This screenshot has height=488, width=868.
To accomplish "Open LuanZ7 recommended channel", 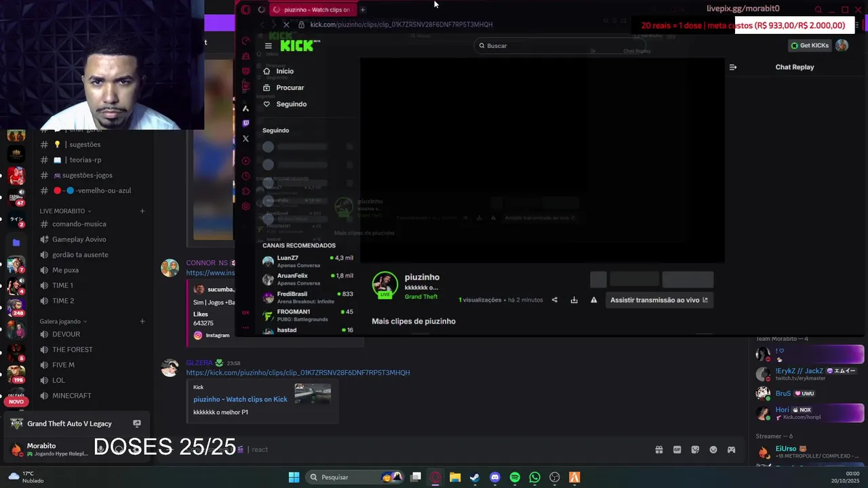I will coord(308,261).
